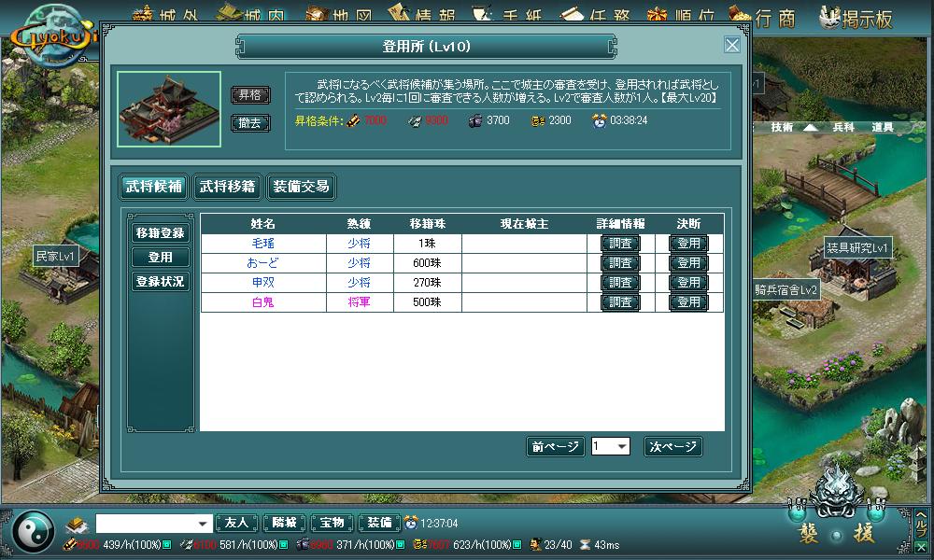Screen dimensions: 934x560
Task: Open the 宝物 treasure button
Action: click(x=332, y=523)
